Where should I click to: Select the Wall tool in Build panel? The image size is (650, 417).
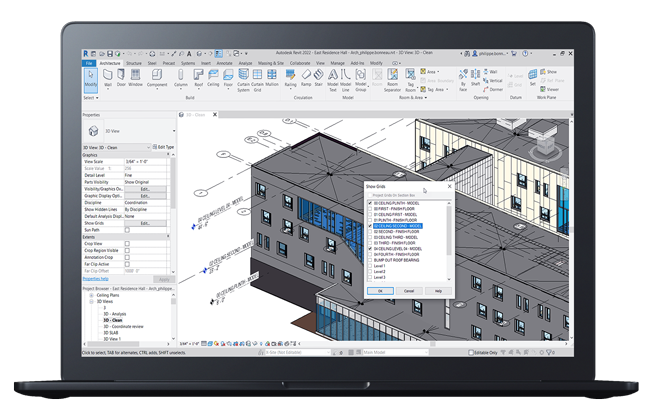pyautogui.click(x=108, y=78)
